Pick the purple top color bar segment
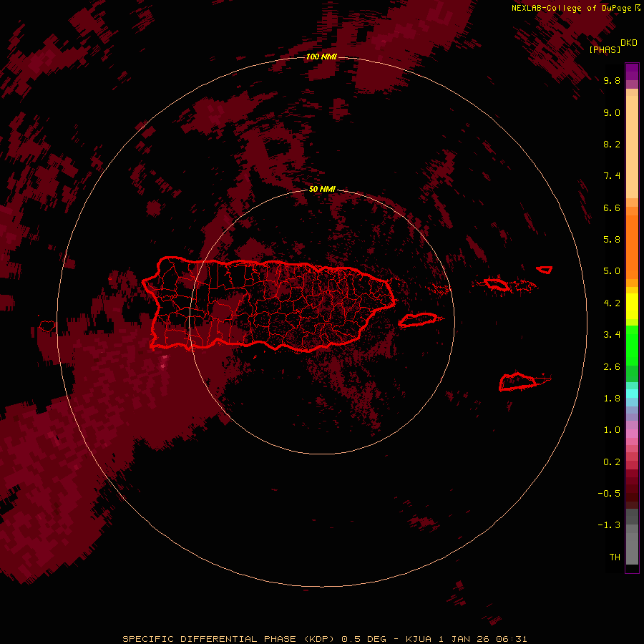644x644 pixels. click(632, 71)
